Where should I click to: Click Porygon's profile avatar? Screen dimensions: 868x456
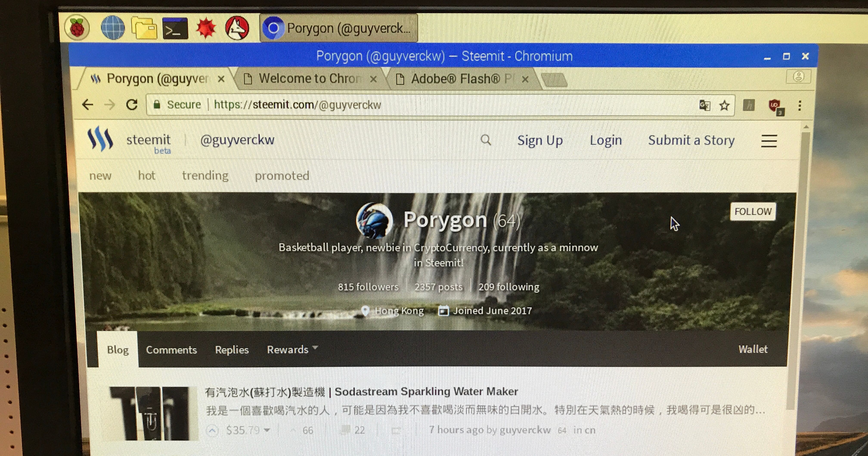(374, 221)
